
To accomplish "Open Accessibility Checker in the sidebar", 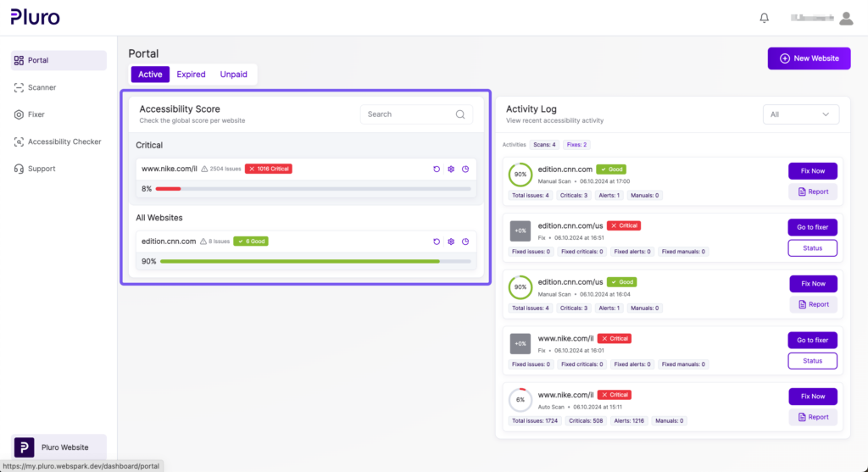I will [x=64, y=142].
